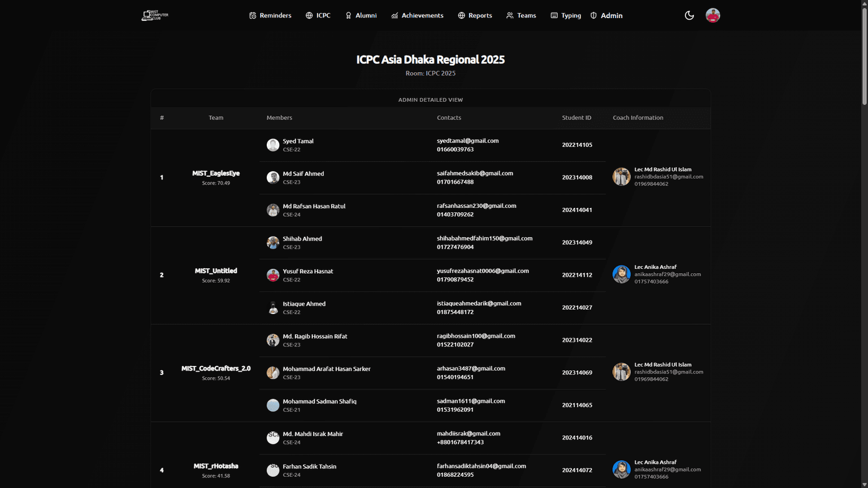Click Md Rafsan Hasan Ratul's avatar

273,210
